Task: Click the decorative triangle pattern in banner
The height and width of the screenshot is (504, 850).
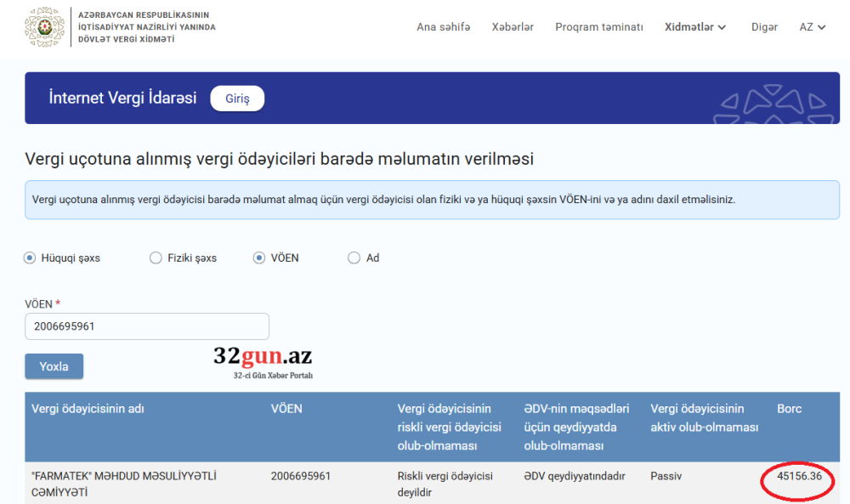Action: (x=771, y=100)
